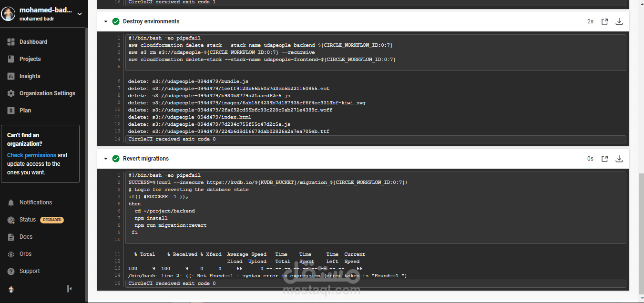The height and width of the screenshot is (303, 644).
Task: Go to Dashboard
Action: pyautogui.click(x=33, y=42)
